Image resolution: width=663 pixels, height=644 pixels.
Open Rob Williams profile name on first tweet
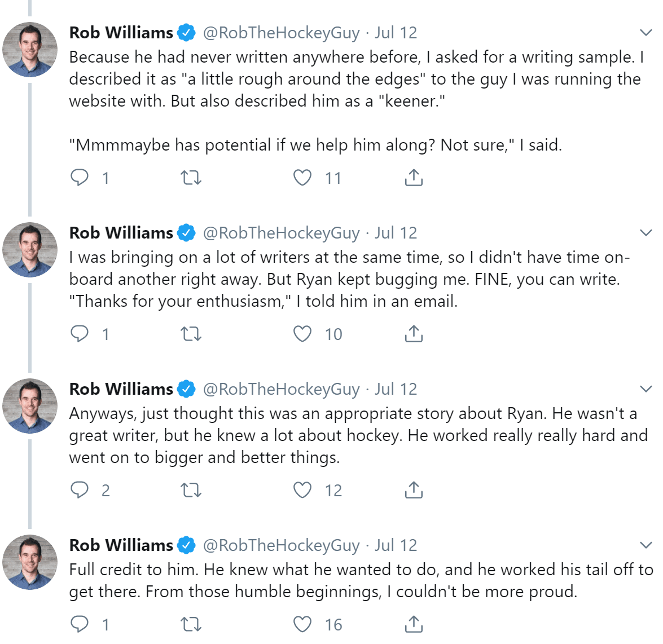pyautogui.click(x=121, y=33)
